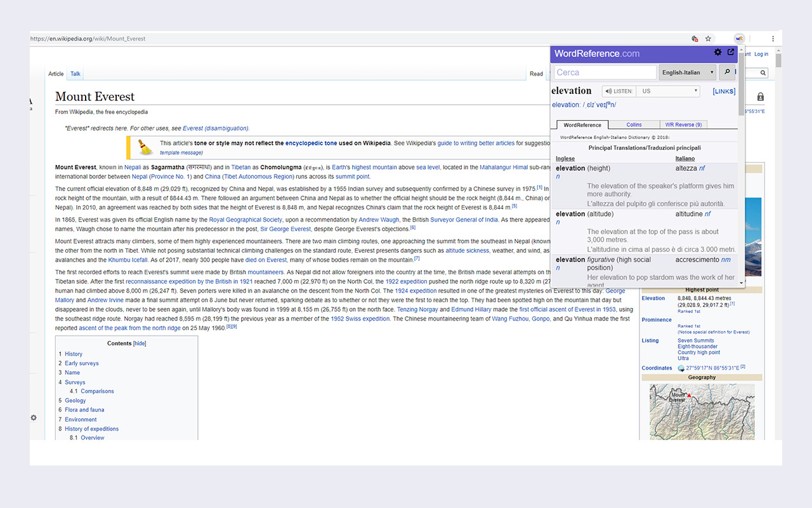Click the red triangle marker on the map

tap(688, 396)
